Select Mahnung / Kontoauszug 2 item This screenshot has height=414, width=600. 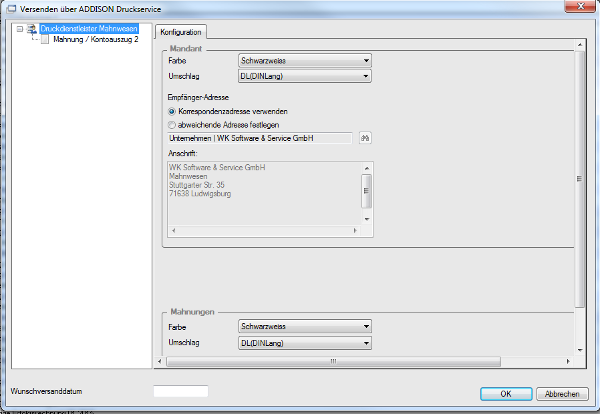pos(96,39)
